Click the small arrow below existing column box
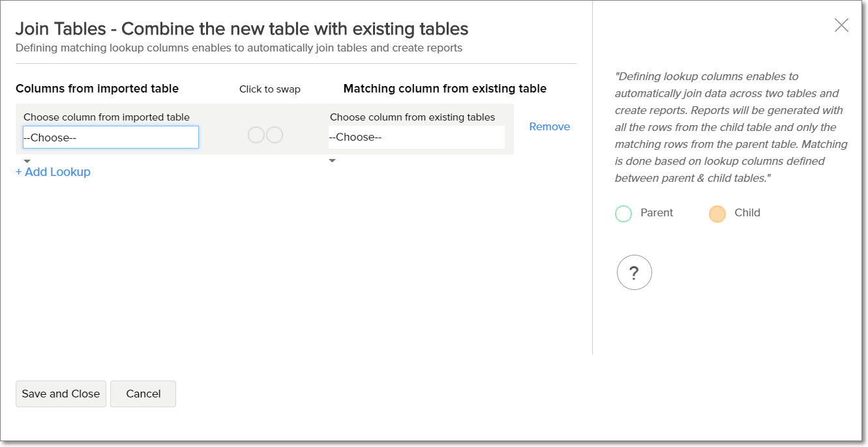868x447 pixels. (x=332, y=161)
